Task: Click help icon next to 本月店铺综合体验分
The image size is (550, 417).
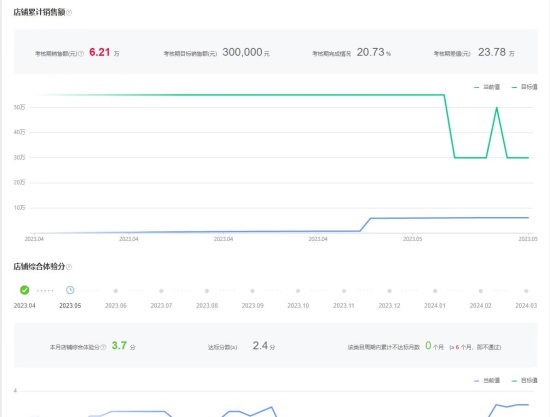Action: 103,347
